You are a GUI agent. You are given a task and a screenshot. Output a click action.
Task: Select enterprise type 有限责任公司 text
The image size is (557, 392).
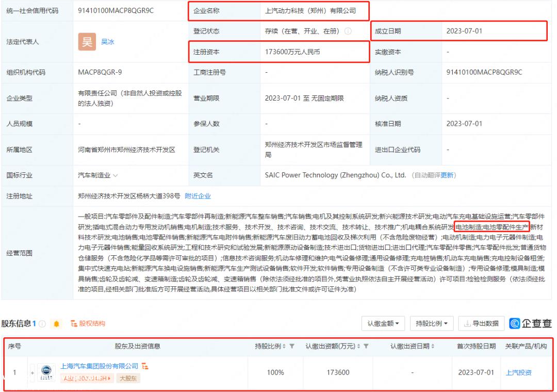(130, 98)
